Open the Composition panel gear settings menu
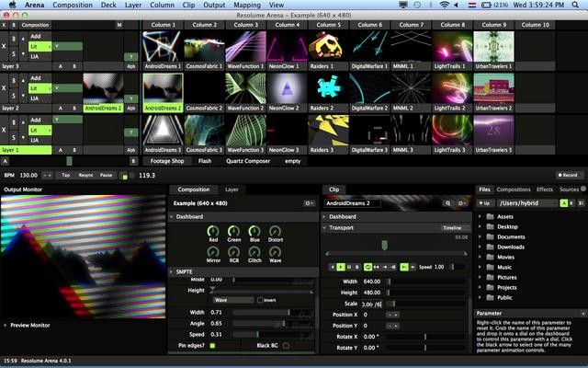 309,203
